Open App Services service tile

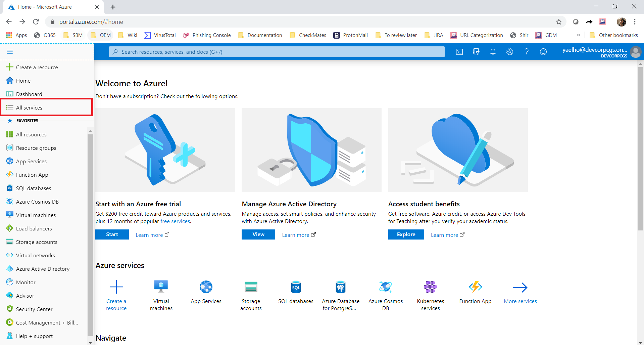tap(206, 292)
